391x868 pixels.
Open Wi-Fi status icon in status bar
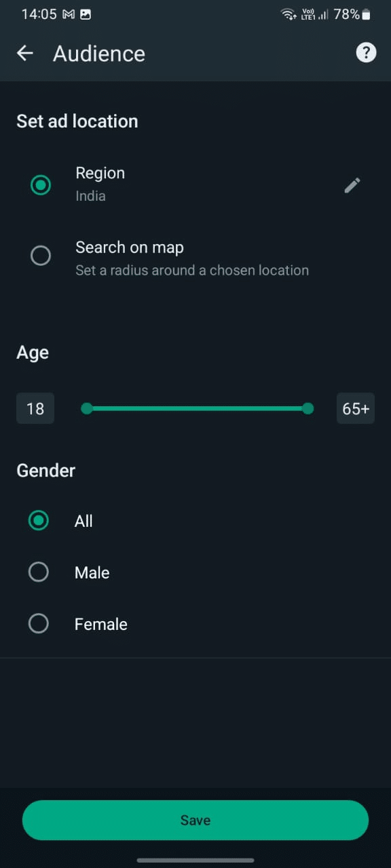pos(287,14)
